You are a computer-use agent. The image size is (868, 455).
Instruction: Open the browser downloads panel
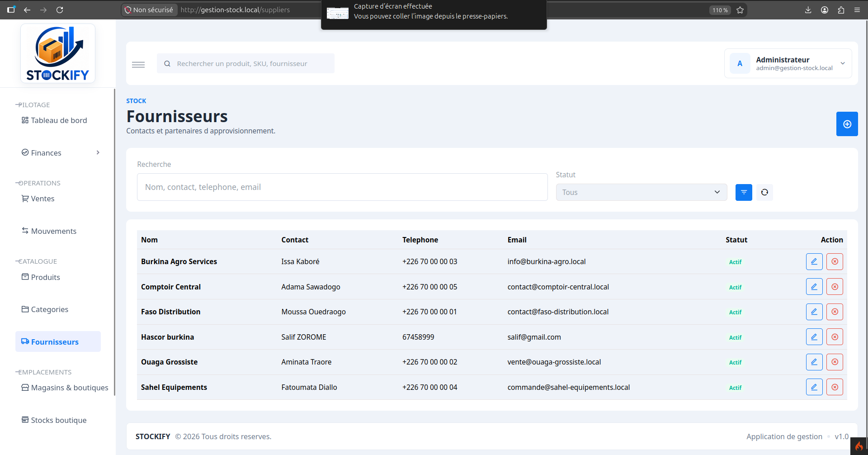[x=808, y=10]
